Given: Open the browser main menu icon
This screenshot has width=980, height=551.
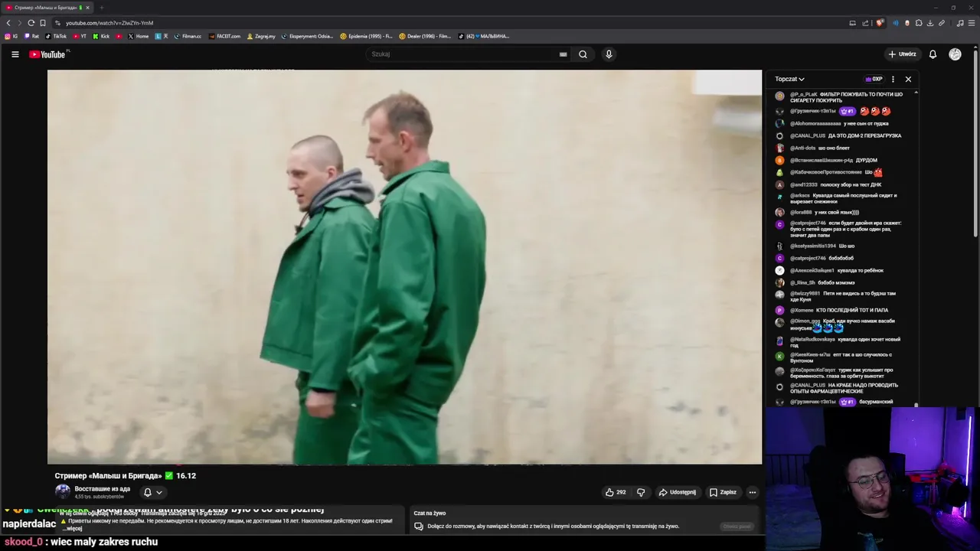Looking at the screenshot, I should (x=972, y=23).
